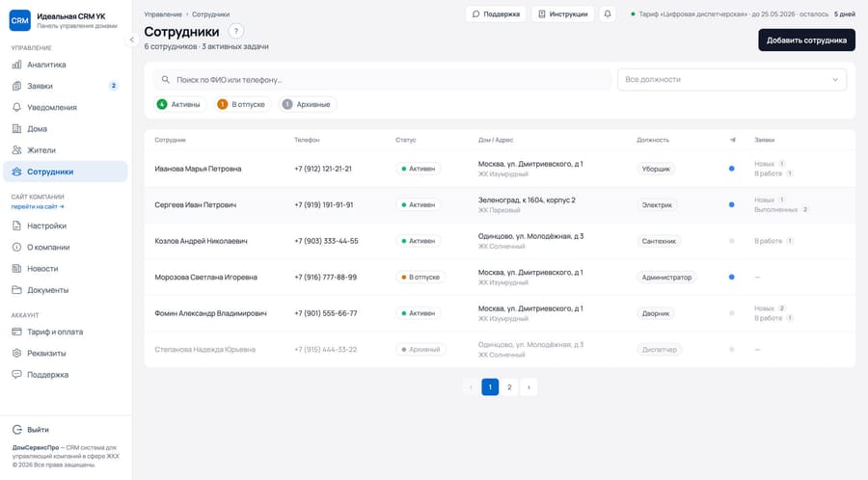868x480 pixels.
Task: Click the Уведомления bell icon in sidebar
Action: pos(16,107)
